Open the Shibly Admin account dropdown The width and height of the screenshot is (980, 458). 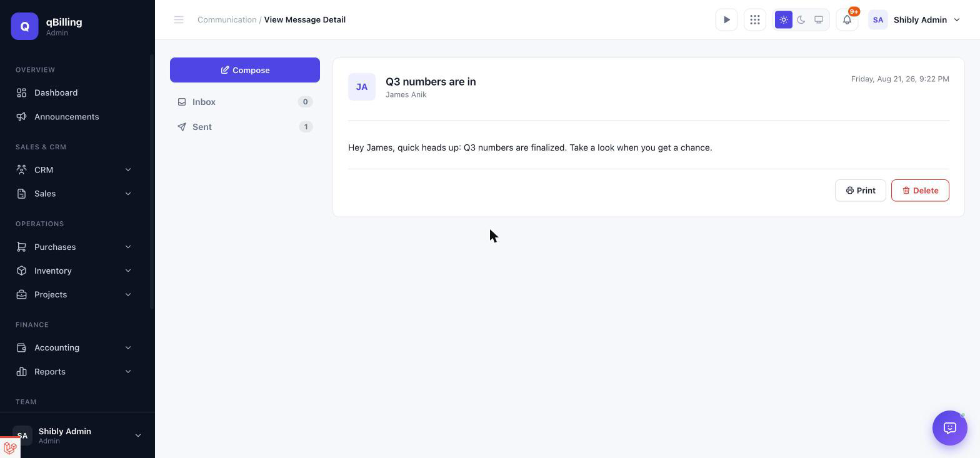[x=914, y=20]
